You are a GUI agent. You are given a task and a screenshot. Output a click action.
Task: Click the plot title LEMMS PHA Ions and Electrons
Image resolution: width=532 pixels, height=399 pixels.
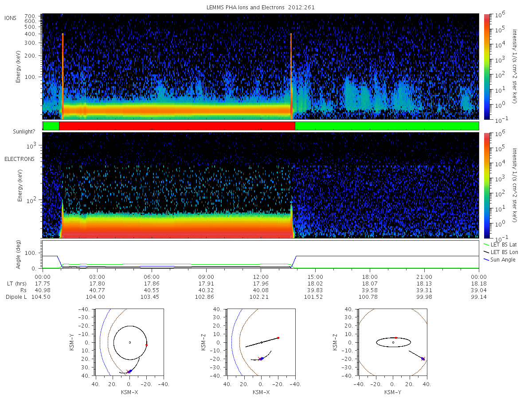point(261,8)
